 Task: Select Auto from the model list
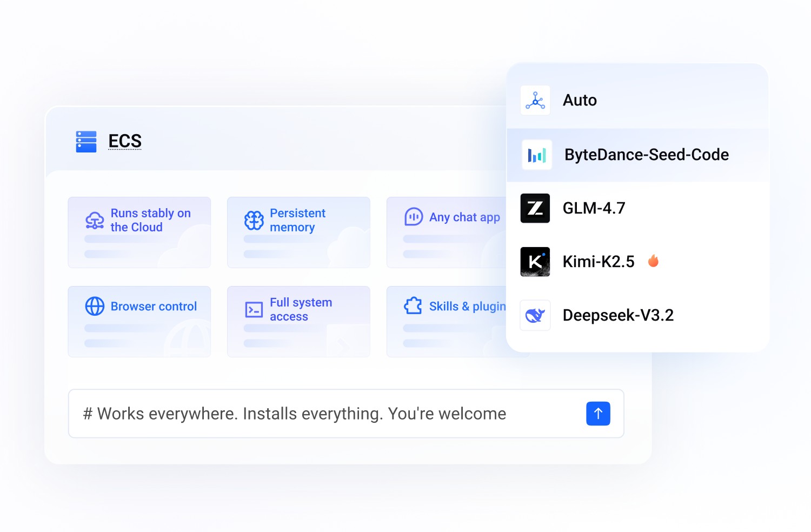[x=580, y=101]
